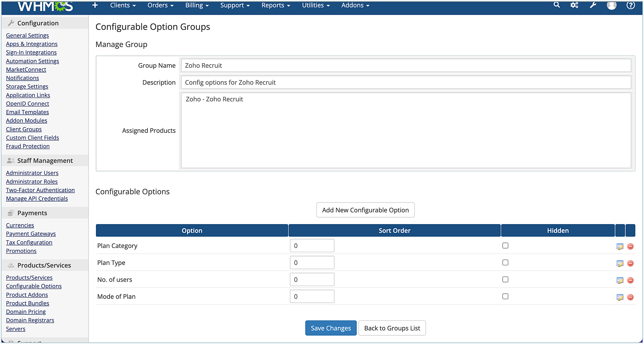Image resolution: width=644 pixels, height=344 pixels.
Task: Open the Orders dropdown menu
Action: pos(160,5)
